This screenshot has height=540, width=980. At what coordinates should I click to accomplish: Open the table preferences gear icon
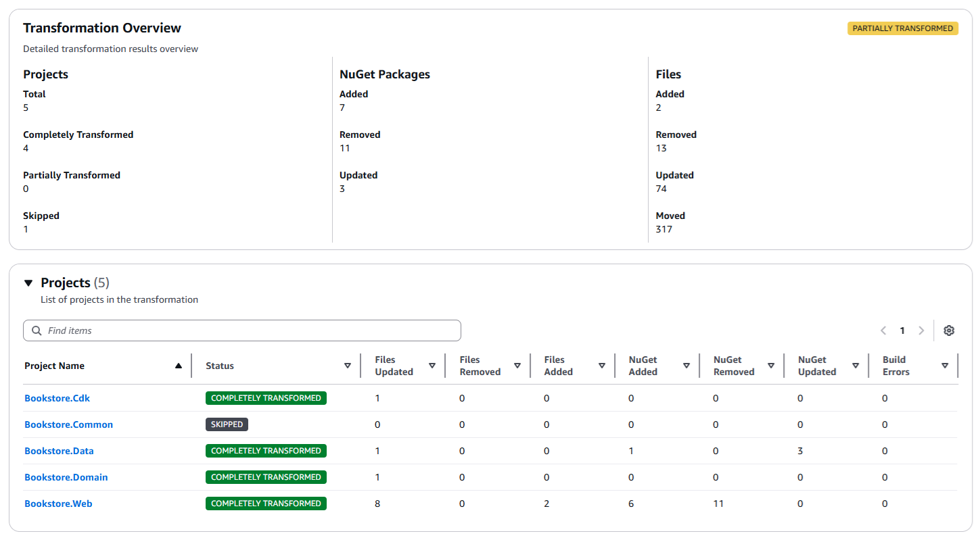(x=949, y=330)
